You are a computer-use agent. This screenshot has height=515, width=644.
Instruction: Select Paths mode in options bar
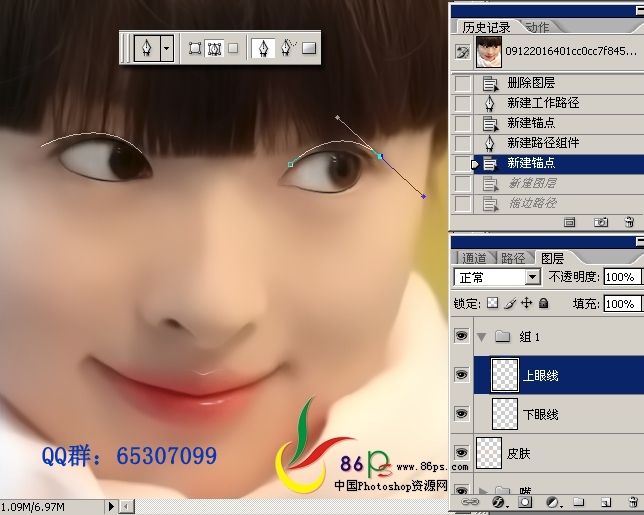214,48
